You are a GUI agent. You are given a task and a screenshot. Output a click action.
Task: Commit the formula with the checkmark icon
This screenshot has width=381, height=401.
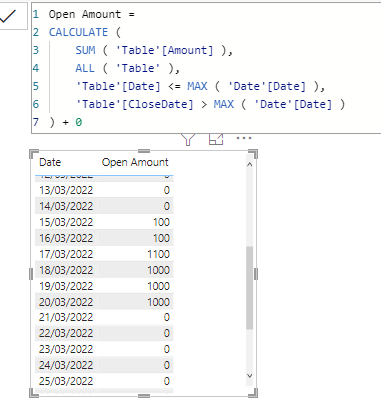[x=8, y=16]
